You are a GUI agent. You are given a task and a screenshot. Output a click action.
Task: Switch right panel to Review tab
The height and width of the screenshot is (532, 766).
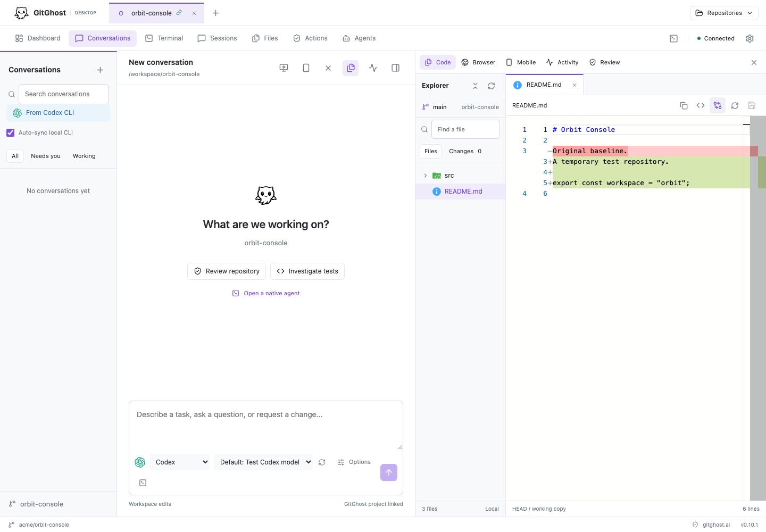[604, 62]
